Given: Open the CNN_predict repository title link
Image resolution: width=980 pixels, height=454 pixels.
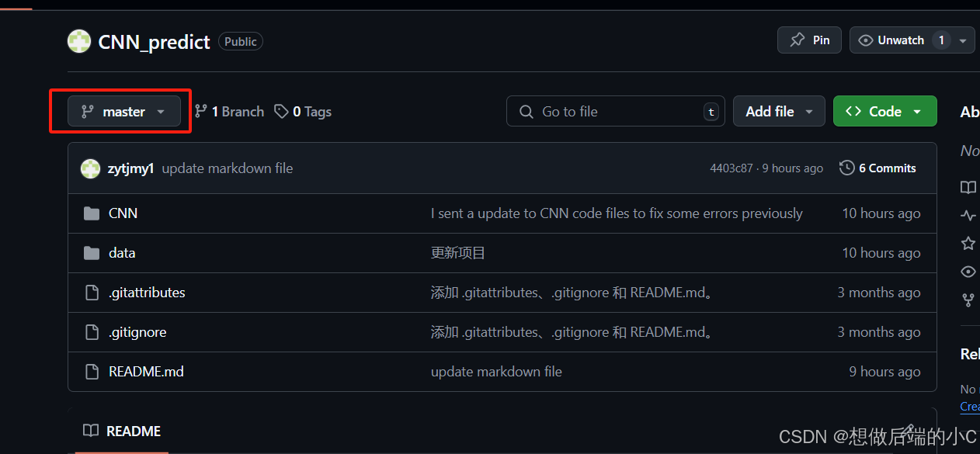Looking at the screenshot, I should 154,42.
